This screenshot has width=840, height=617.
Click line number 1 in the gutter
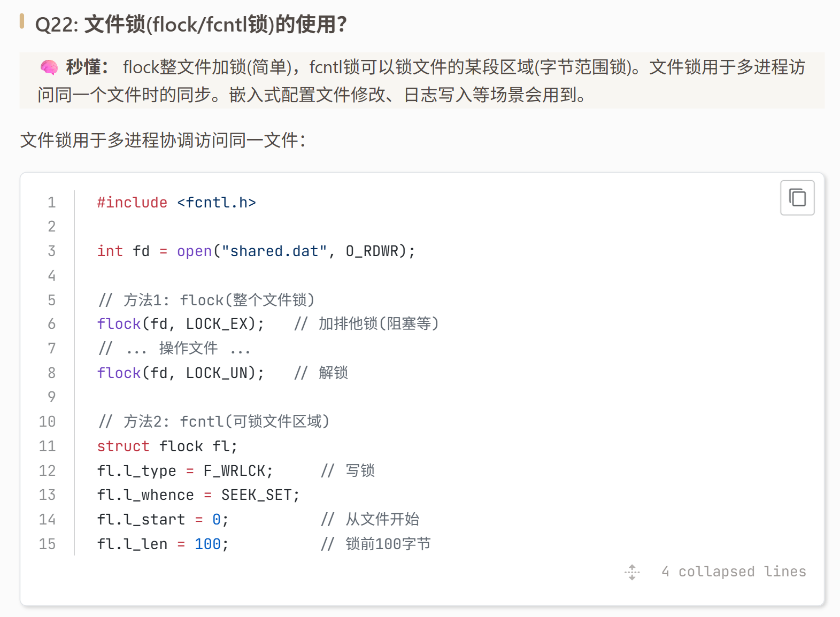pos(51,202)
